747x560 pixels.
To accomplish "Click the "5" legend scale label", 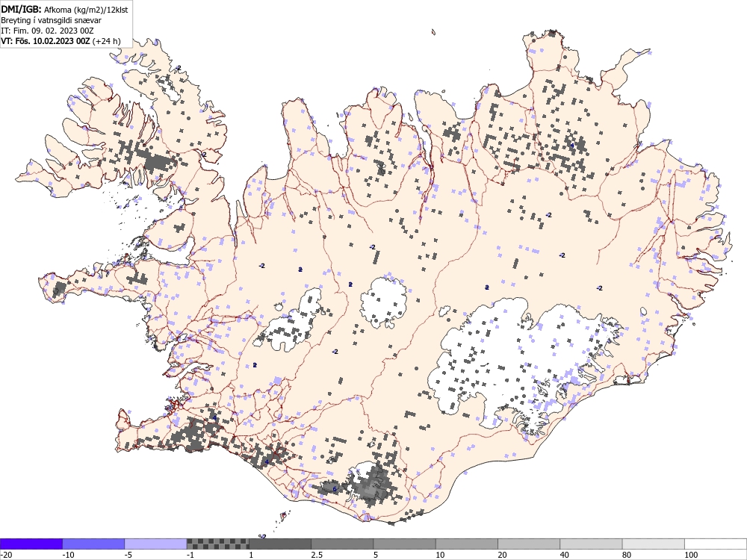I will pos(376,555).
